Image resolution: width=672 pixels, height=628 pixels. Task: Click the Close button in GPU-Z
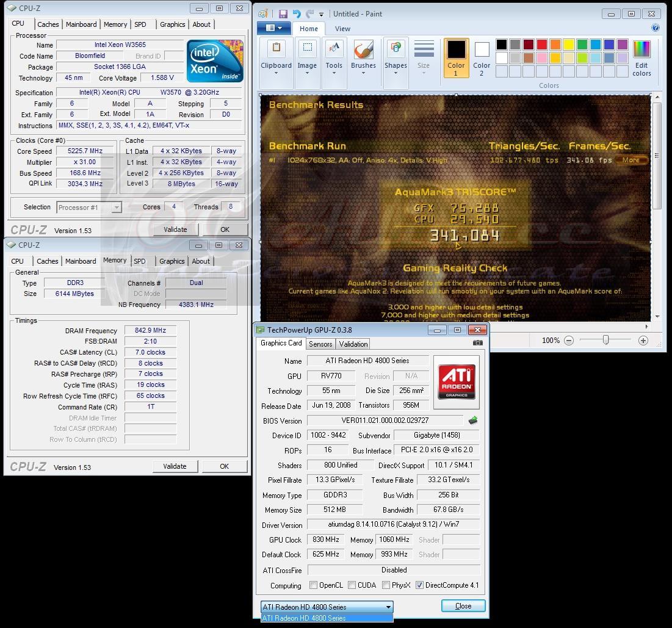(463, 605)
